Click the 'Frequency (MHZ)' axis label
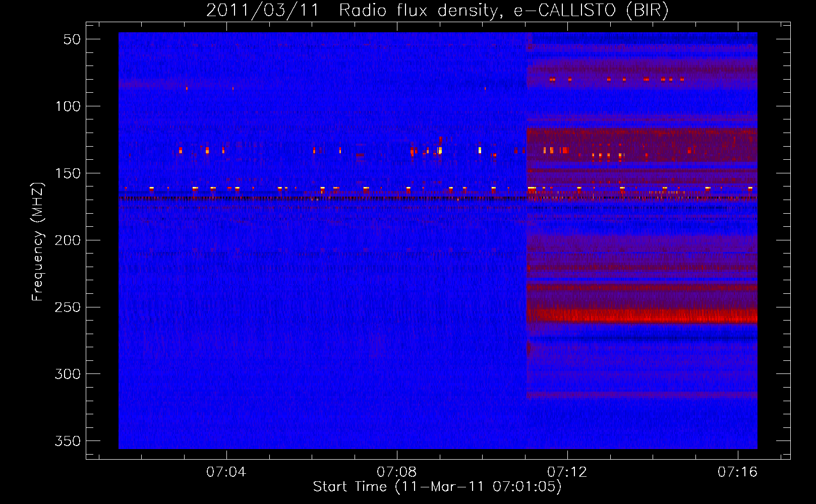The width and height of the screenshot is (816, 504). 38,242
